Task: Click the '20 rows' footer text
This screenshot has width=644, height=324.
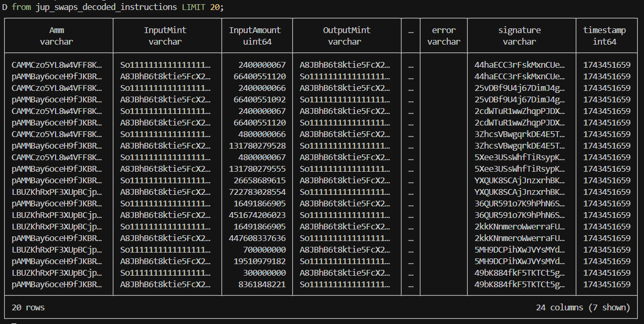Action: click(x=28, y=308)
